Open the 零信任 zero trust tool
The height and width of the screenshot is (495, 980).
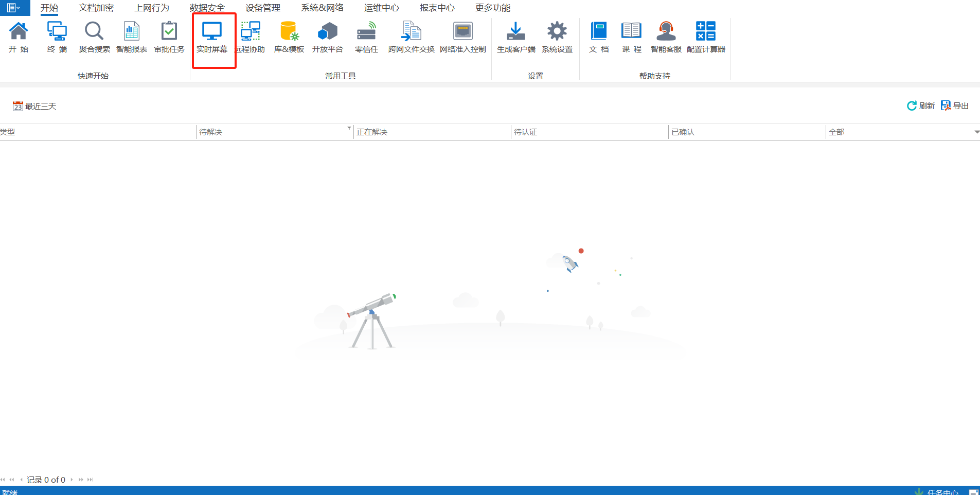tap(366, 37)
